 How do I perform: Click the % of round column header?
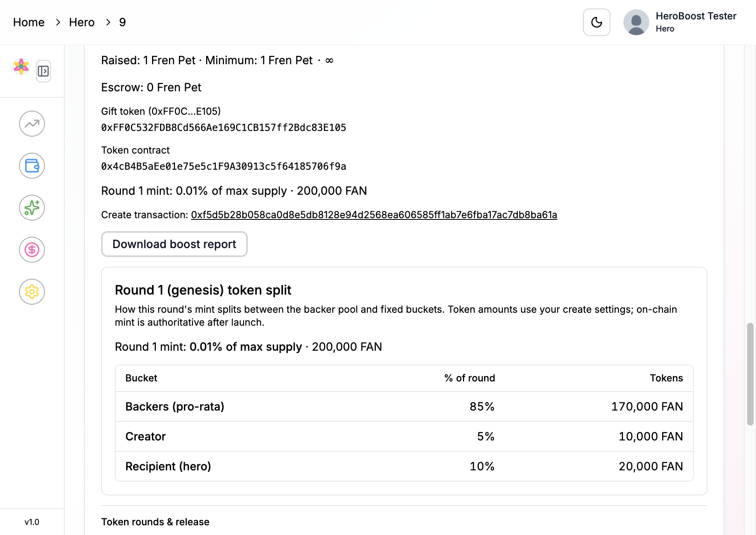469,378
